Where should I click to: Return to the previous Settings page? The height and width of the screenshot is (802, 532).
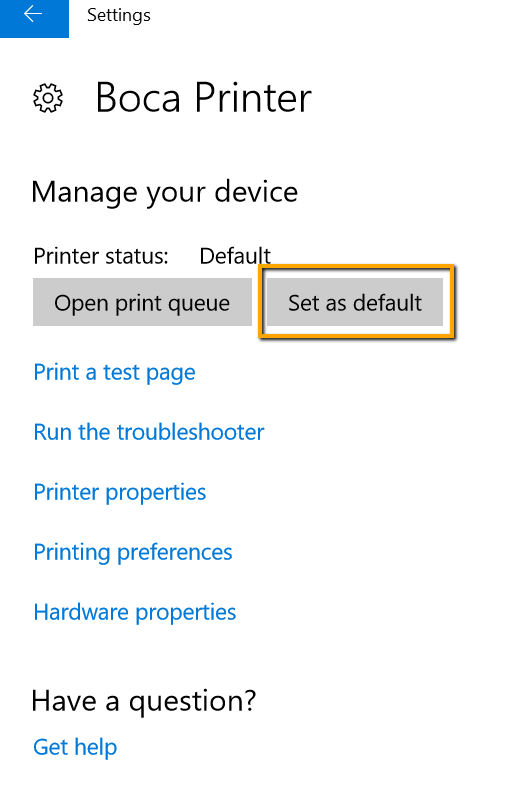34,15
